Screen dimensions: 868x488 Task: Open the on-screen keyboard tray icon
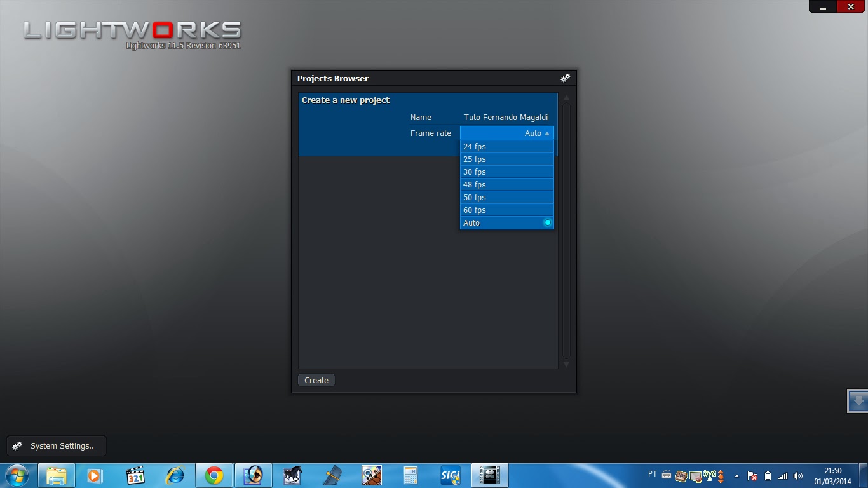(667, 475)
